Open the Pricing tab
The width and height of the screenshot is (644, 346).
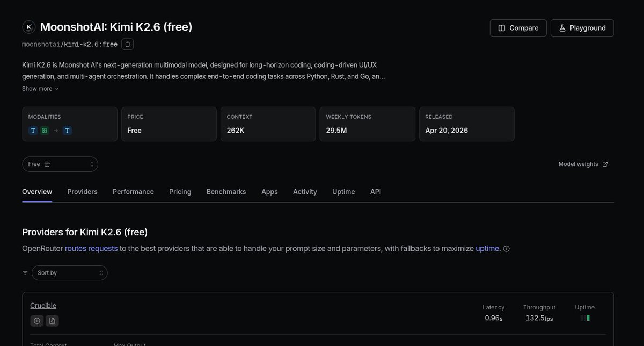pos(180,192)
